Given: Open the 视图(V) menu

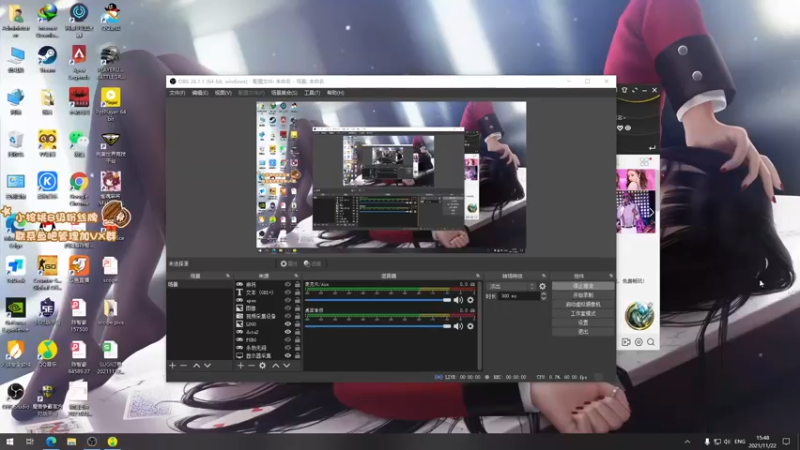Looking at the screenshot, I should [x=223, y=93].
